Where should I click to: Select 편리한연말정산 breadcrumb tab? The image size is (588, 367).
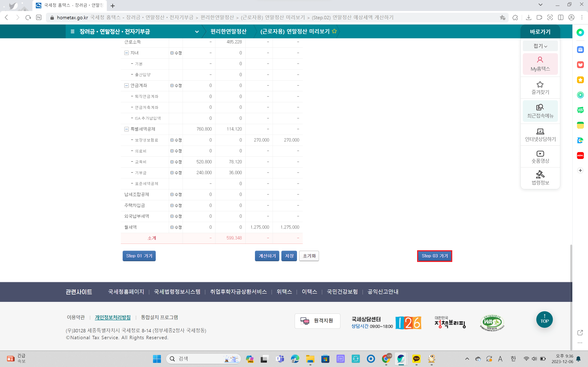pos(228,31)
